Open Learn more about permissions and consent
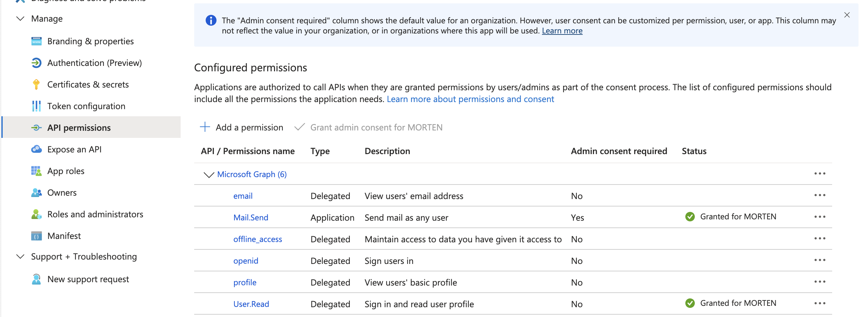This screenshot has height=317, width=868. tap(470, 99)
